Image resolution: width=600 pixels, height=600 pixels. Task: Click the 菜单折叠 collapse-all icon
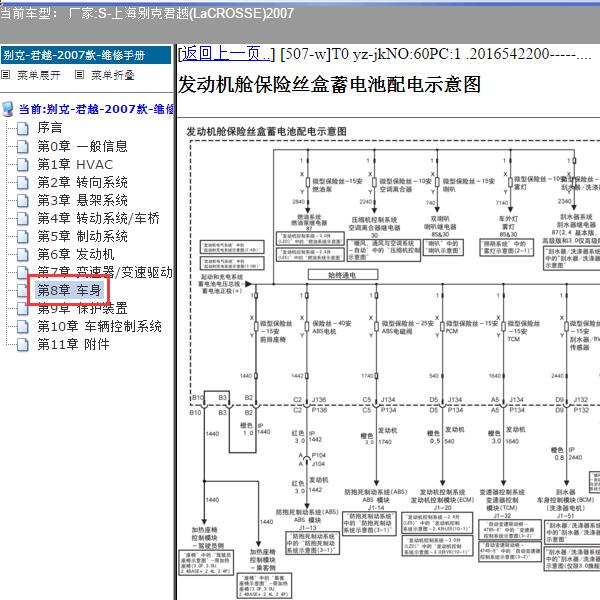click(79, 74)
